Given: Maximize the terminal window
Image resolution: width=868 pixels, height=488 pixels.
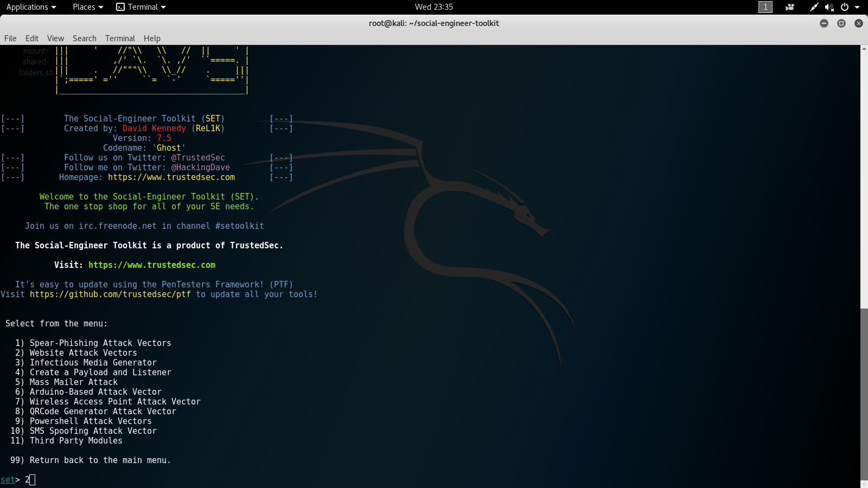Looking at the screenshot, I should [841, 23].
